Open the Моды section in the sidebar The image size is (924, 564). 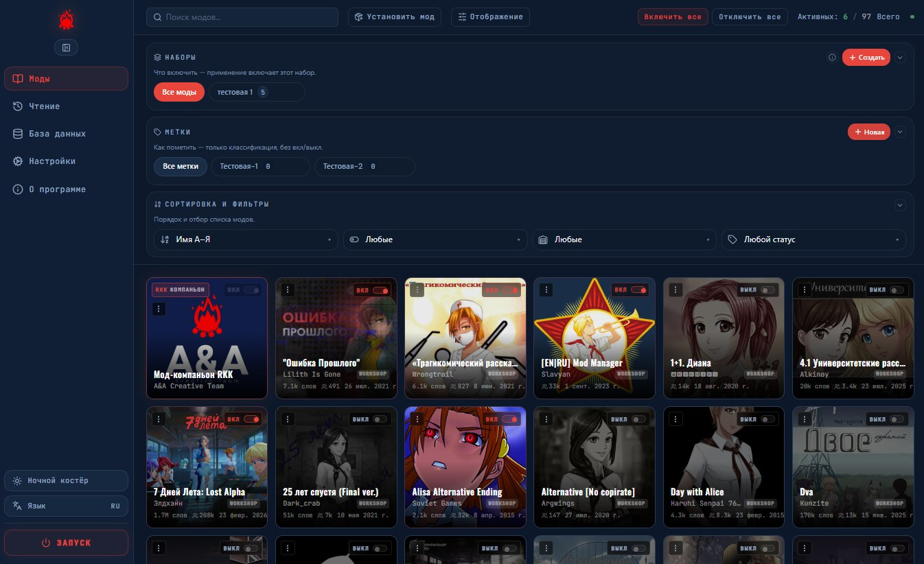[66, 79]
